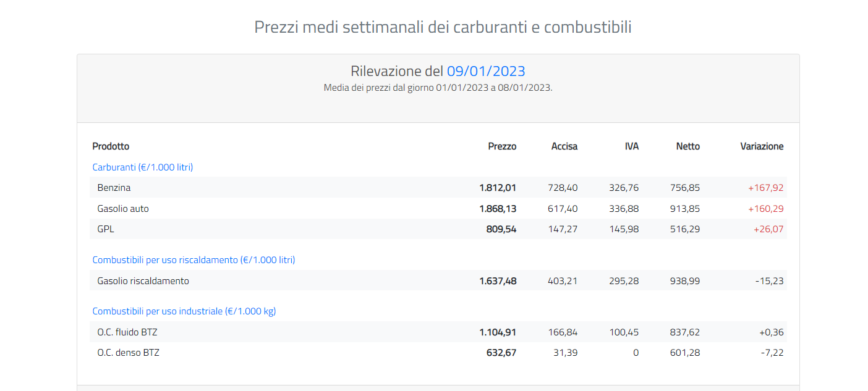The width and height of the screenshot is (868, 391).
Task: Click the Carburanti (€/1.000 litri) category link
Action: point(143,167)
